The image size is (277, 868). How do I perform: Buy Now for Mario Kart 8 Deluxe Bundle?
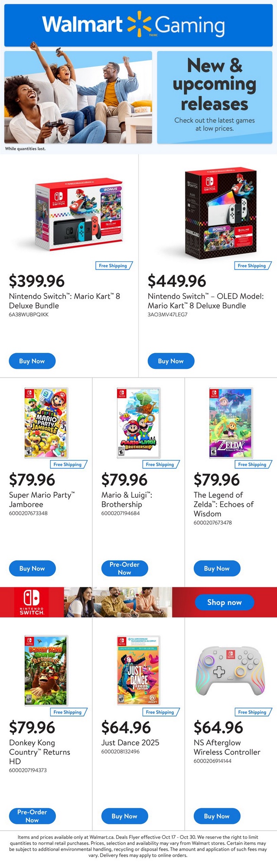32,361
